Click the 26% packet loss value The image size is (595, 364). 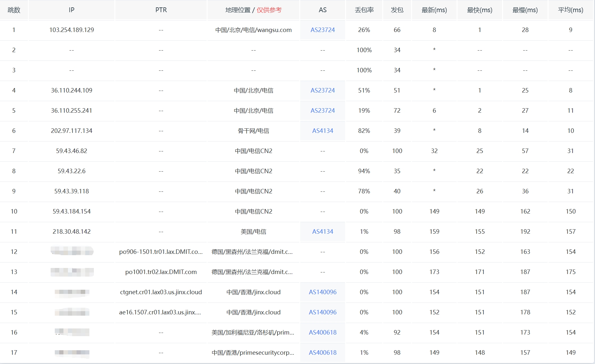(x=364, y=30)
